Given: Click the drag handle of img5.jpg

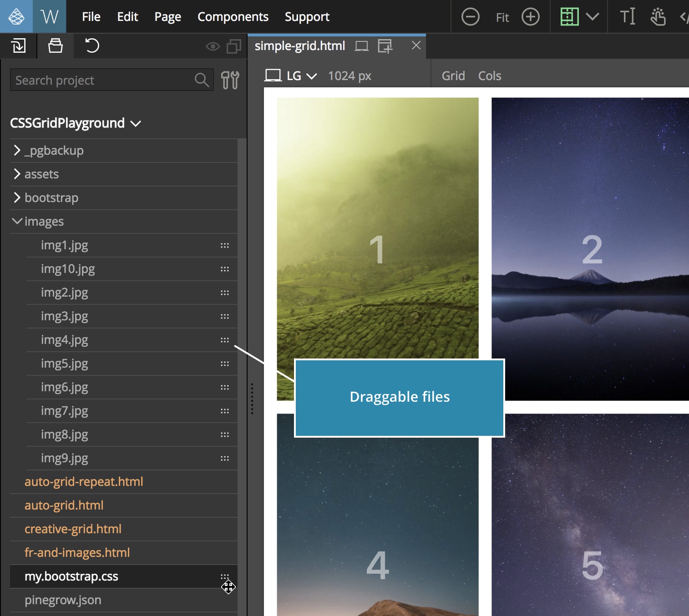Looking at the screenshot, I should 225,364.
